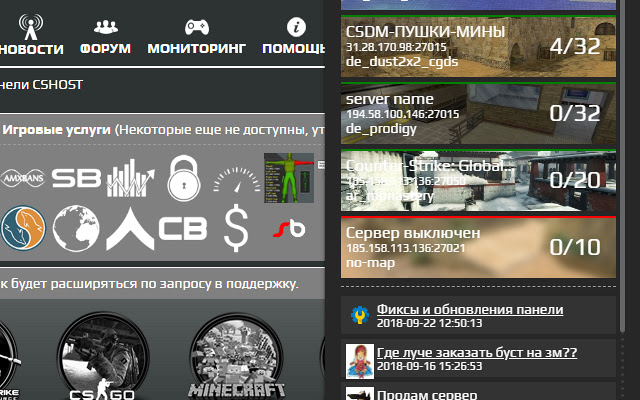Viewport: 640px width, 400px height.
Task: Select the SB SourceBans icon
Action: pos(76,178)
